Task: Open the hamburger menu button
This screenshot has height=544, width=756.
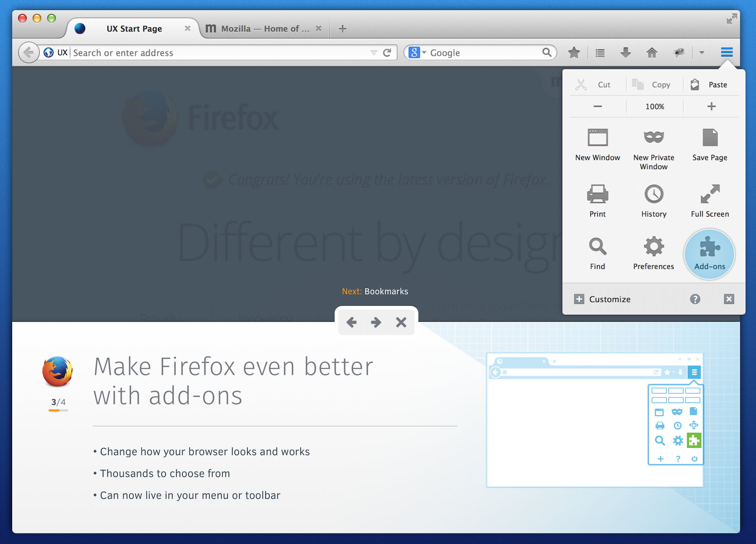Action: point(727,52)
